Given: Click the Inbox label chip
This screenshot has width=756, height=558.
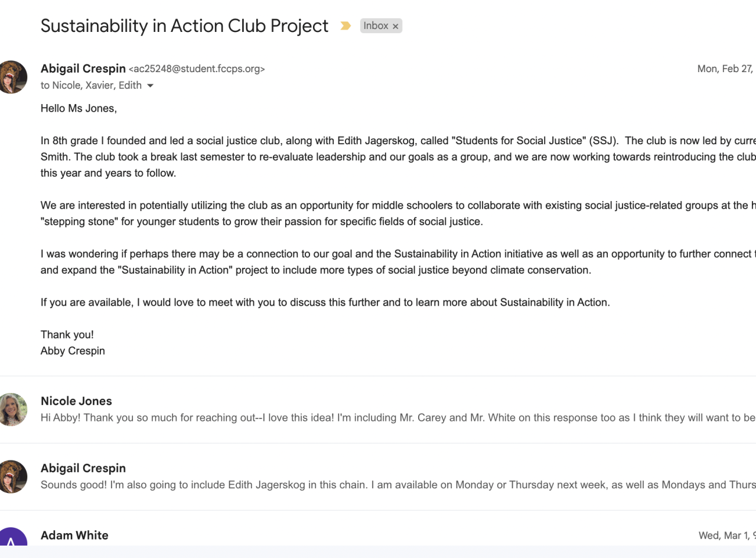Looking at the screenshot, I should click(x=376, y=26).
